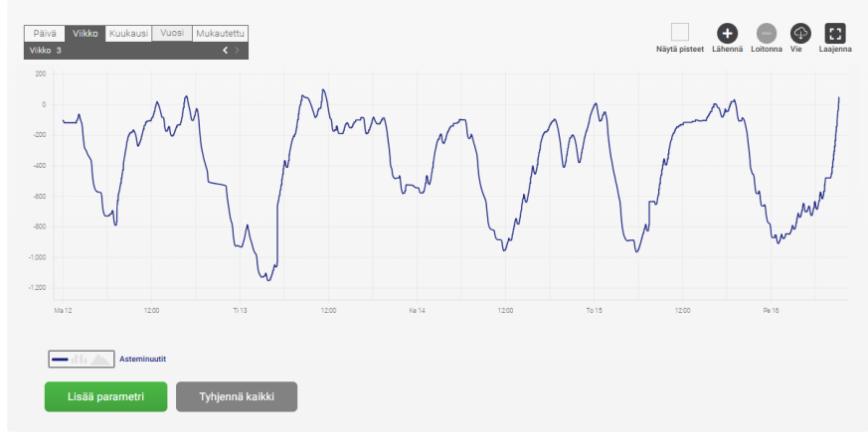Select line chart style in legend
This screenshot has height=447, width=868.
pyautogui.click(x=60, y=359)
